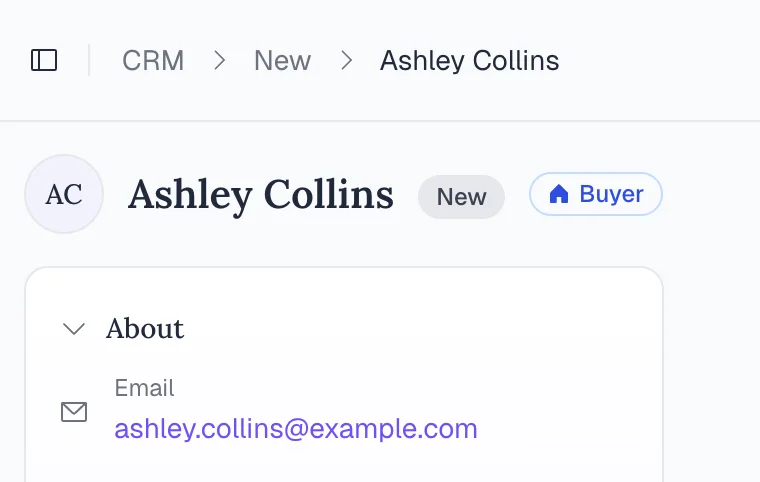Click the About section heading
Image resolution: width=760 pixels, height=482 pixels.
coord(145,329)
